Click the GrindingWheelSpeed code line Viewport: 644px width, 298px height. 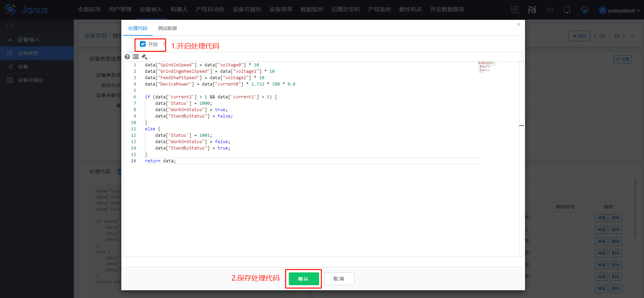point(210,71)
